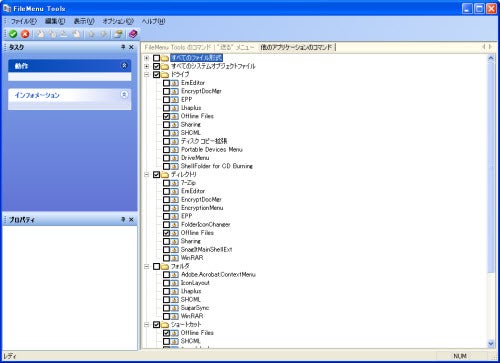This screenshot has width=500, height=363.
Task: Click the icon next to DriveMenu
Action: point(175,158)
